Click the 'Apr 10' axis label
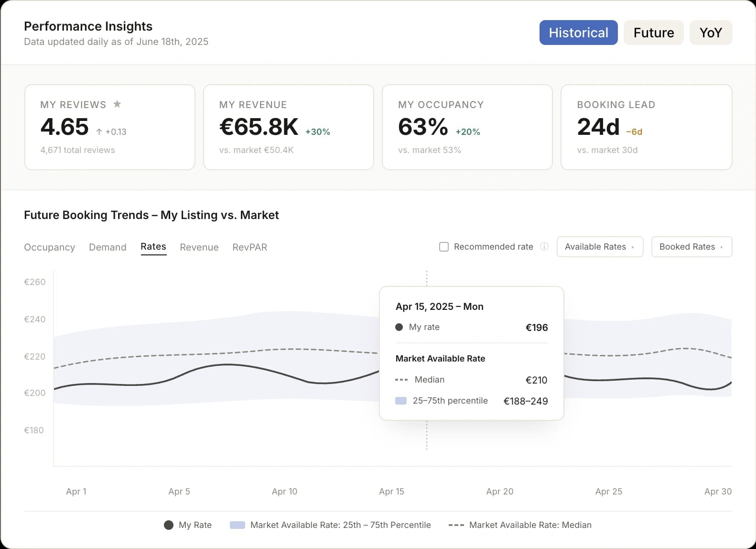756x549 pixels. (x=284, y=491)
